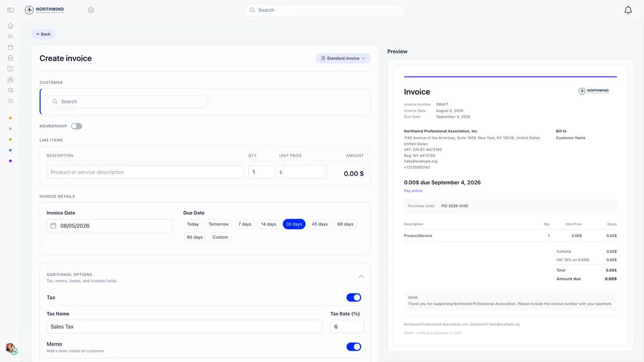Screen dimensions: 644x362
Task: Click the Tax Rate field showing 6
Action: pyautogui.click(x=347, y=327)
